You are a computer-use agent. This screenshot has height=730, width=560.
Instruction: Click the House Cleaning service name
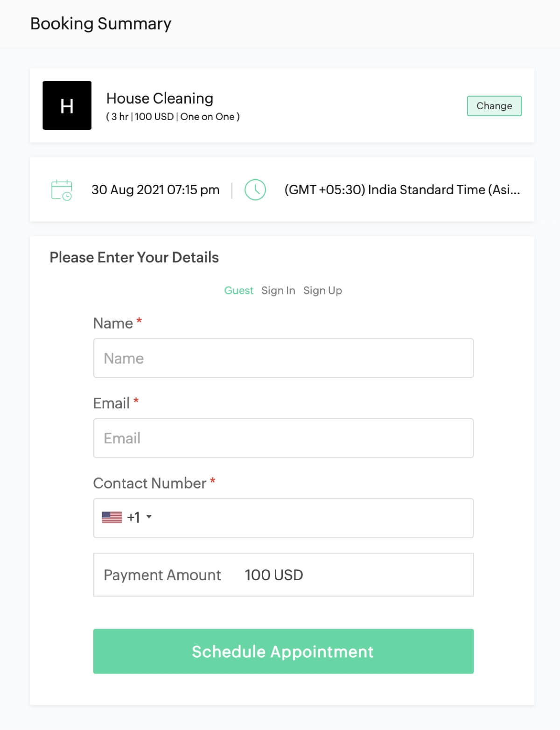tap(160, 98)
